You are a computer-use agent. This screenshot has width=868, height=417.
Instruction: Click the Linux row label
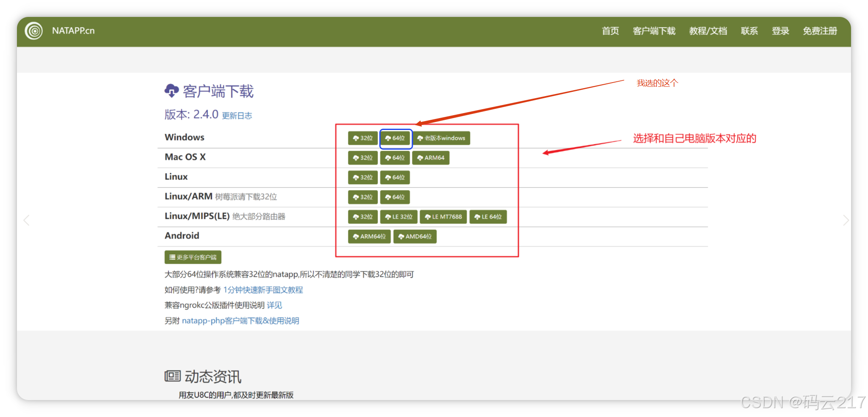pyautogui.click(x=176, y=177)
